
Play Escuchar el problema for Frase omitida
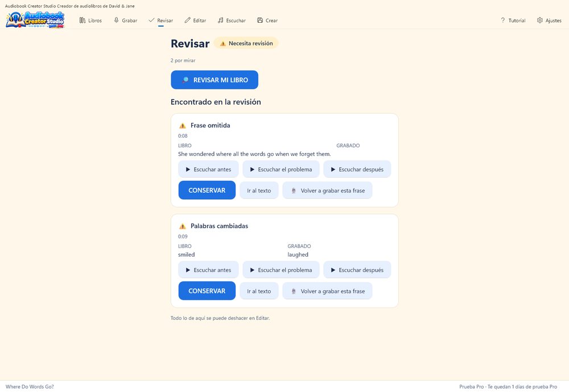281,169
